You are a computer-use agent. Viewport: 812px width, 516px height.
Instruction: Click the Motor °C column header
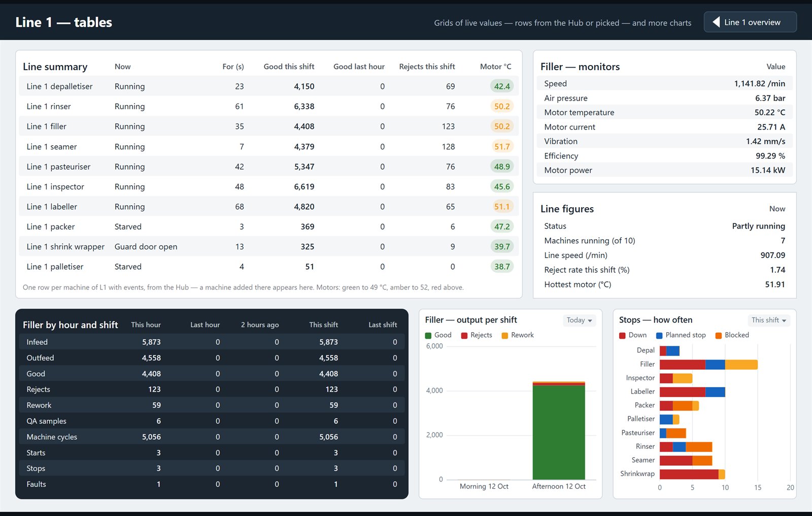tap(495, 67)
